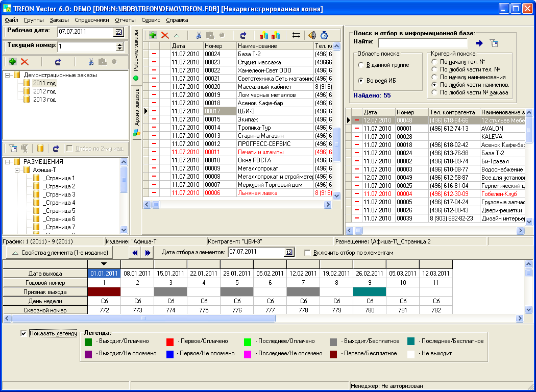
Task: Select the speaker sound icon on the toolbar
Action: click(312, 35)
